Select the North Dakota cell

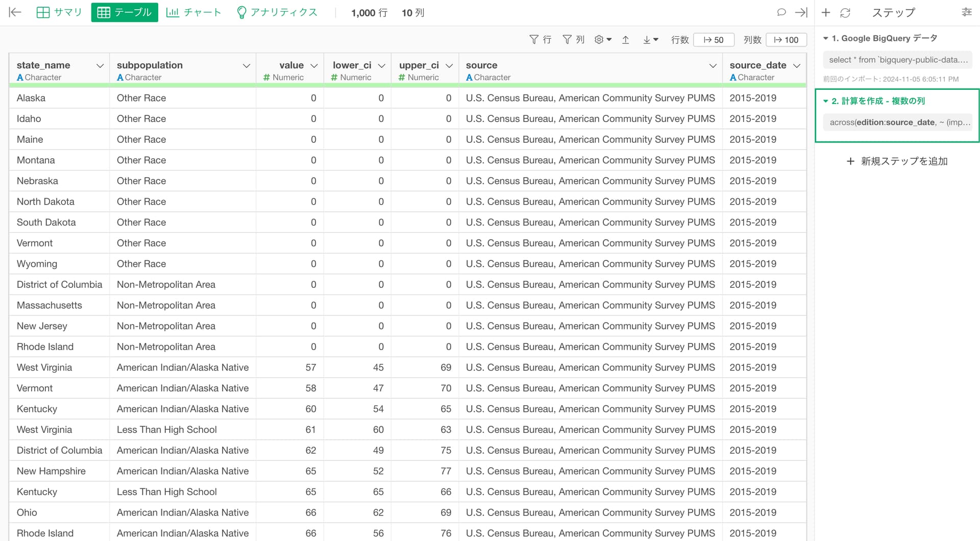(x=59, y=202)
